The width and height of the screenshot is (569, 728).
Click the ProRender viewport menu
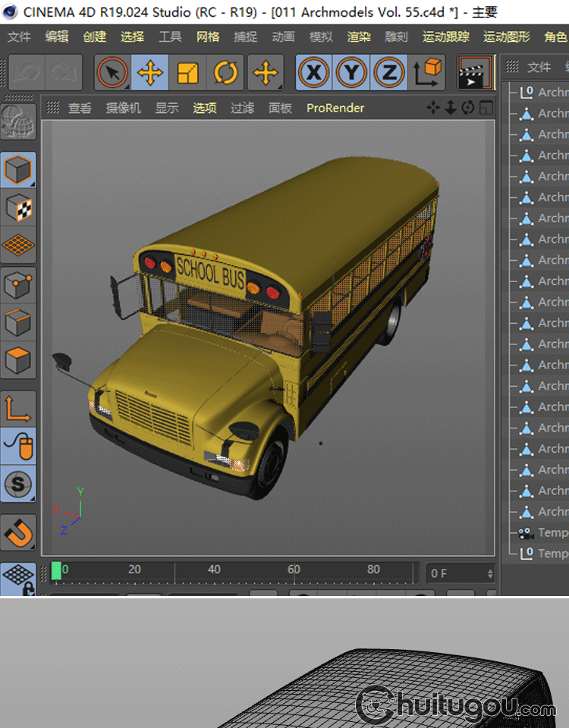coord(335,108)
